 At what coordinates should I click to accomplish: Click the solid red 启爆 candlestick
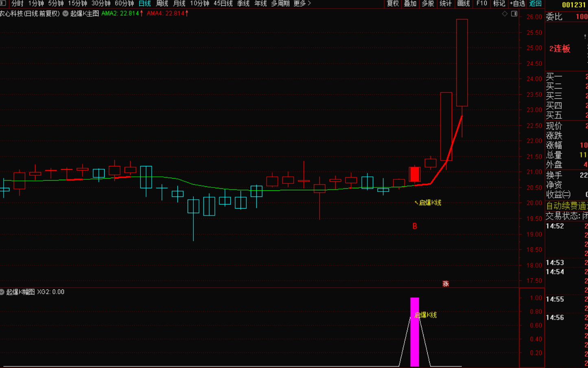pyautogui.click(x=415, y=174)
